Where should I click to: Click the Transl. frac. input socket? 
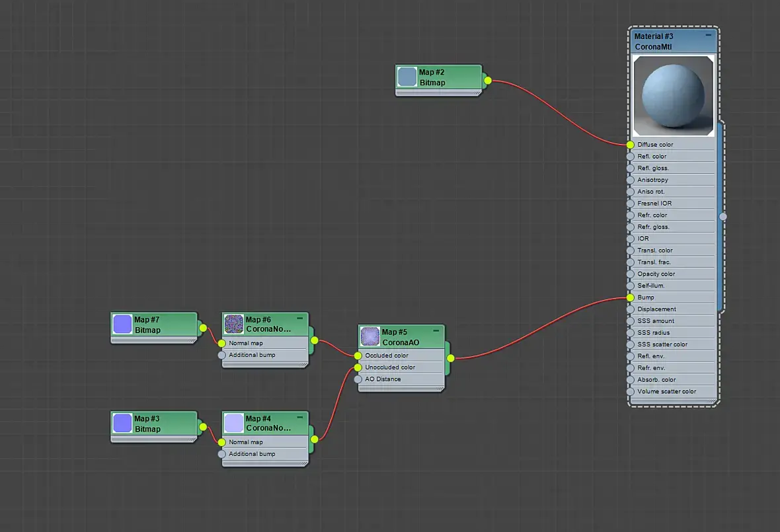point(630,262)
